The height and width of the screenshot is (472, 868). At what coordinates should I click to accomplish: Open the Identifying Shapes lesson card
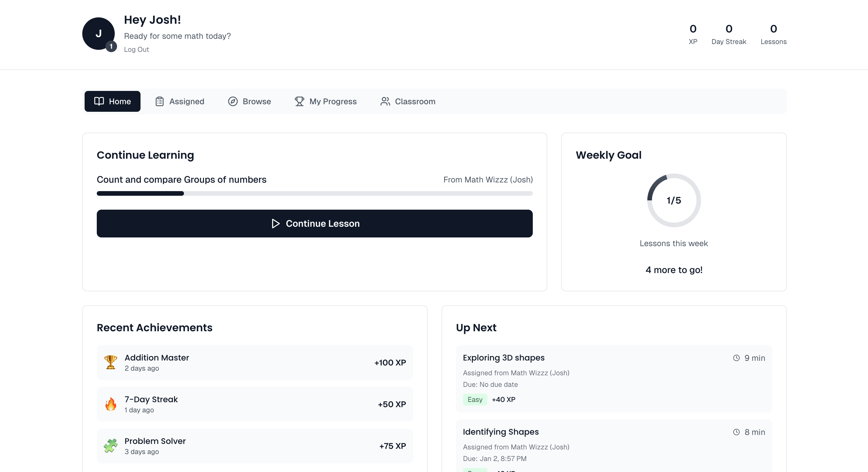click(614, 445)
